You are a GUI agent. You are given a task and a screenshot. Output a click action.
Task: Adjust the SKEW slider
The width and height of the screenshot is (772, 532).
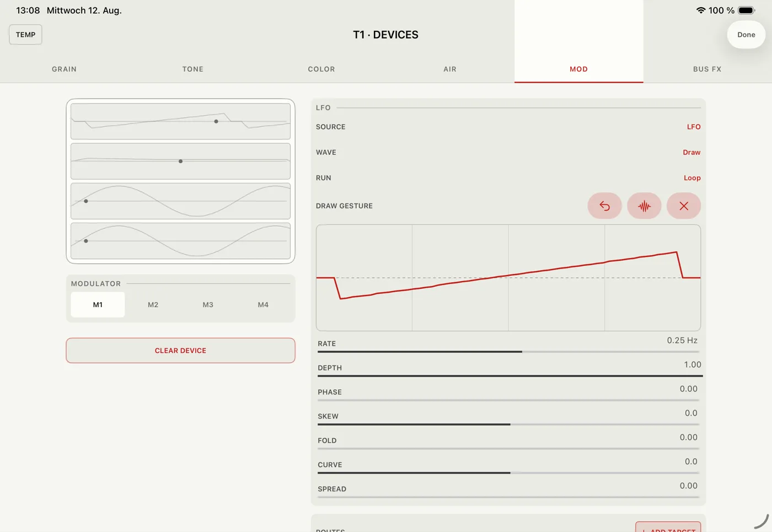[x=508, y=424]
